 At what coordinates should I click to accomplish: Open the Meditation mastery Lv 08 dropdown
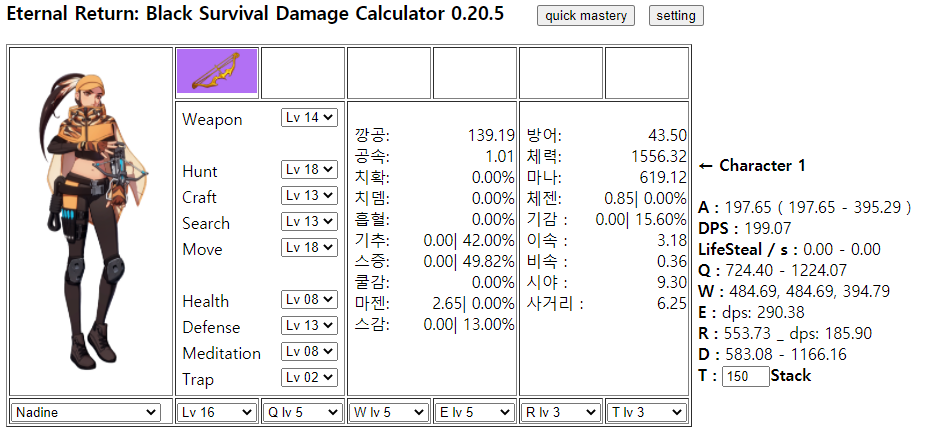[x=309, y=351]
